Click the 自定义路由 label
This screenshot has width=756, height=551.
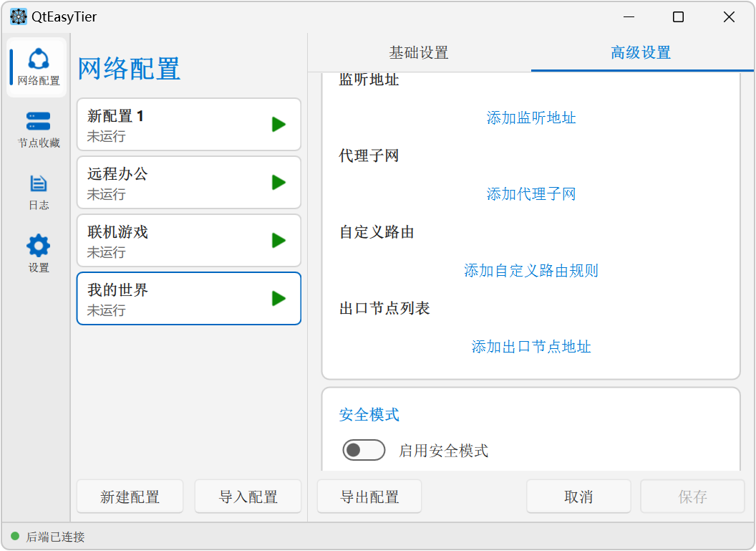pos(377,232)
